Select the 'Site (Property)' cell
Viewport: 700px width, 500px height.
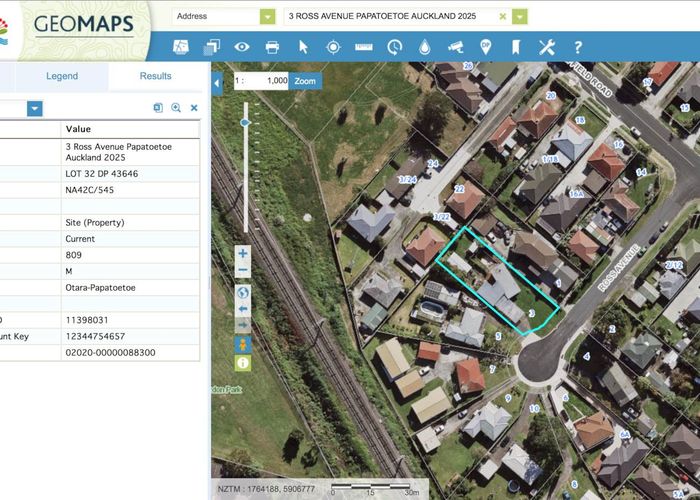point(130,222)
